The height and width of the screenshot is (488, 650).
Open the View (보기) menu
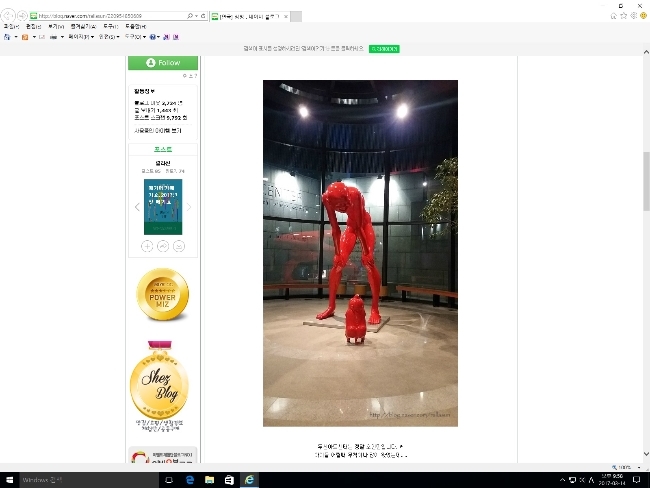(x=56, y=26)
